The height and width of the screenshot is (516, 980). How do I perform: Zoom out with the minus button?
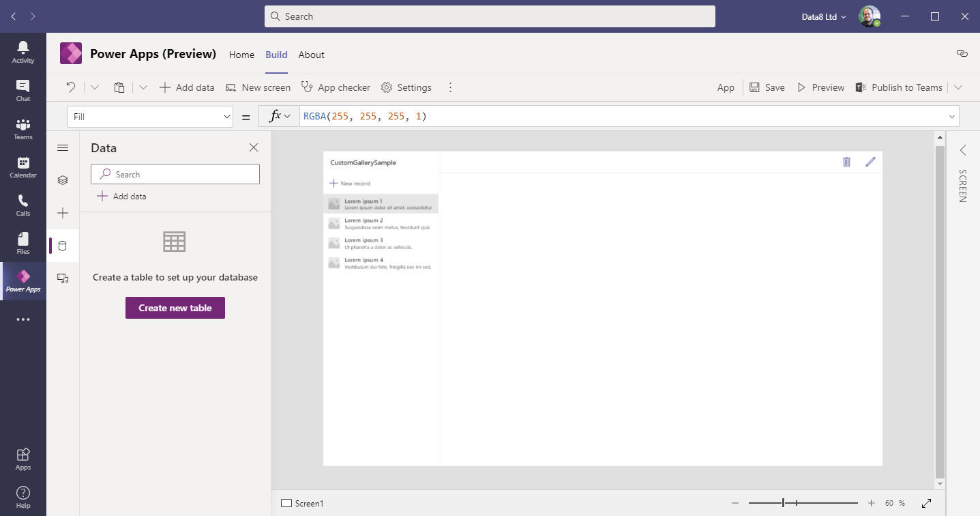coord(735,503)
